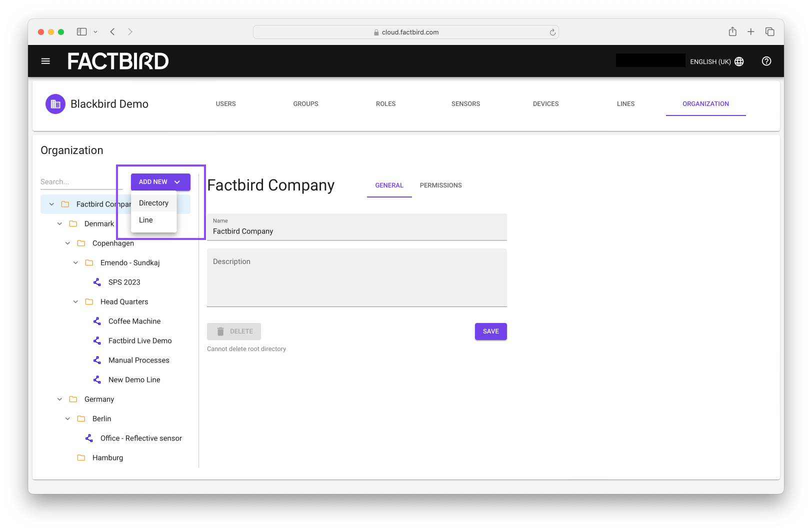Collapse the Denmark tree node

click(59, 223)
